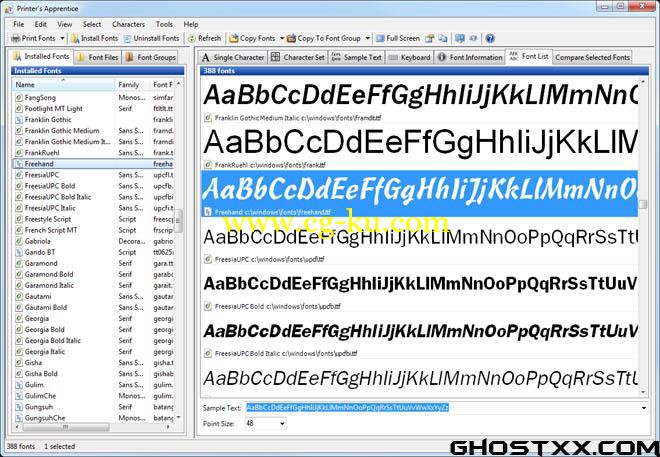The height and width of the screenshot is (457, 660).
Task: Open the Tools menu
Action: [164, 24]
